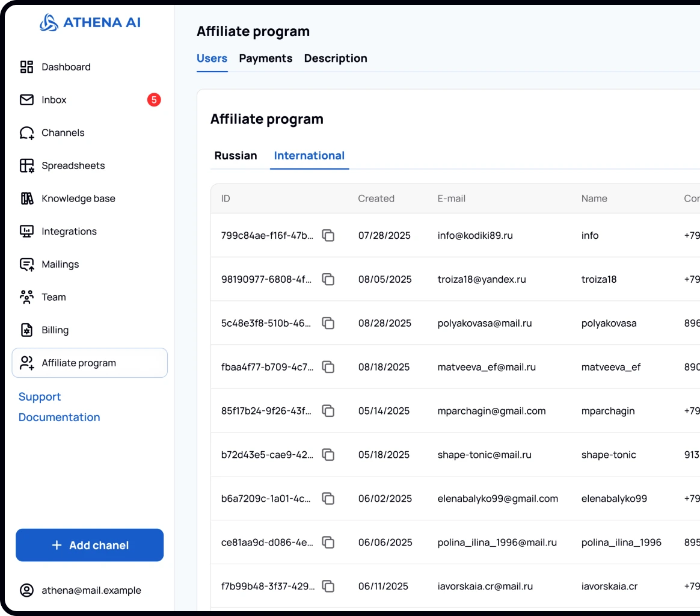This screenshot has height=616, width=700.
Task: Click the Knowledge base books icon
Action: 26,199
